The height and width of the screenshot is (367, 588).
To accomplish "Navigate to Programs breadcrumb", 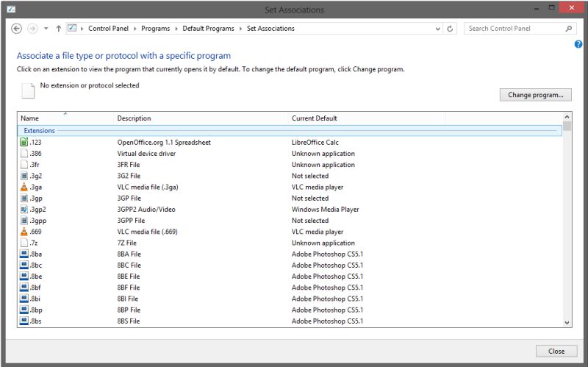I will pos(156,29).
